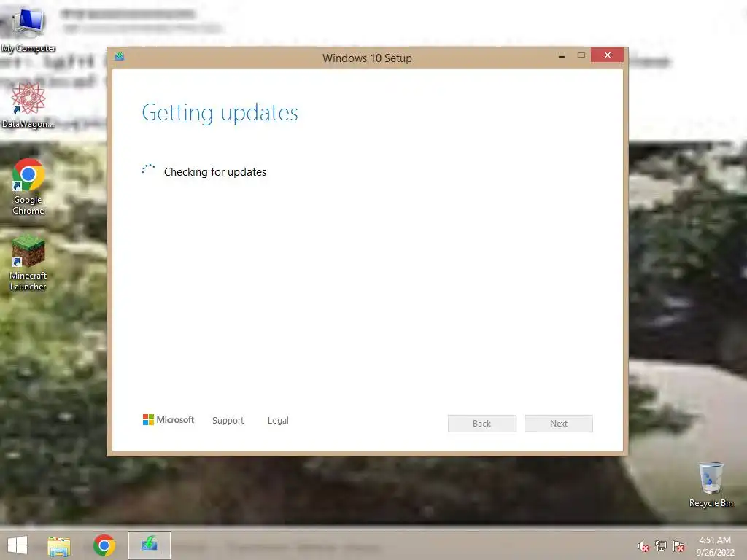Select the Minecraft Launcher desktop icon
Viewport: 747px width, 560px height.
pos(28,262)
